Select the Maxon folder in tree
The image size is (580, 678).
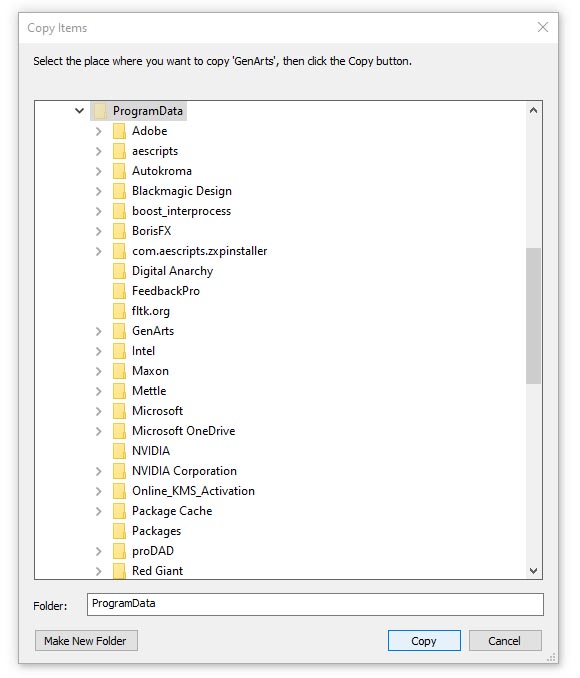[x=150, y=371]
